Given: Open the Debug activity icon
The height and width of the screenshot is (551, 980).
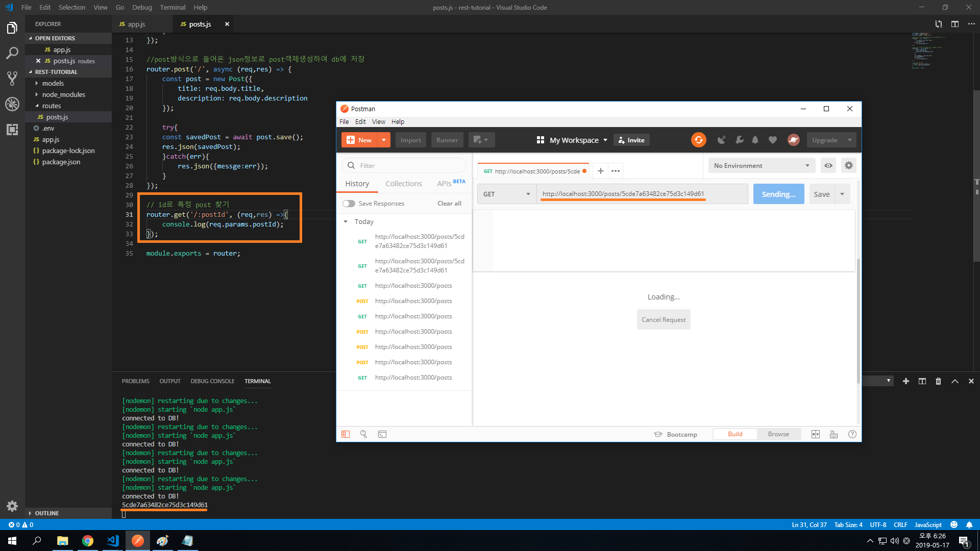Looking at the screenshot, I should (x=12, y=104).
